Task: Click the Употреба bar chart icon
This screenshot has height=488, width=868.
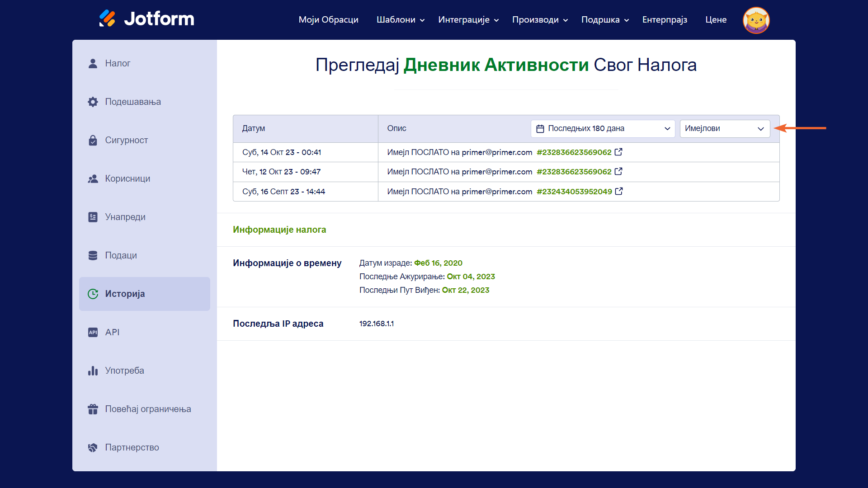Action: [93, 371]
